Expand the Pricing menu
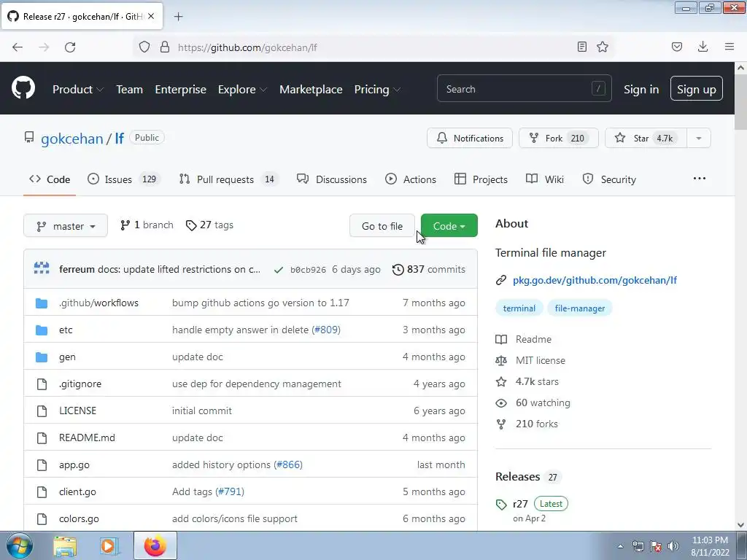This screenshot has width=747, height=560. pos(377,89)
